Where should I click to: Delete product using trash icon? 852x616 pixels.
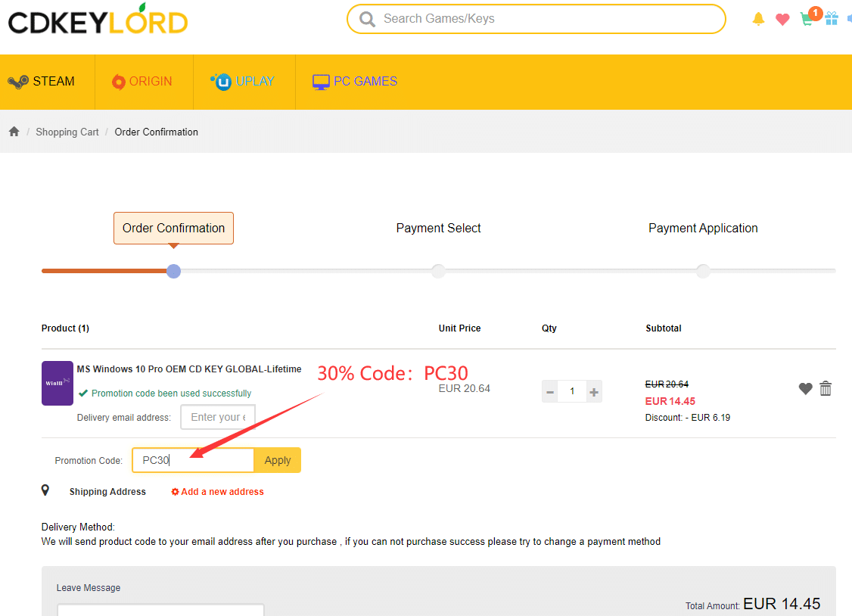point(826,388)
